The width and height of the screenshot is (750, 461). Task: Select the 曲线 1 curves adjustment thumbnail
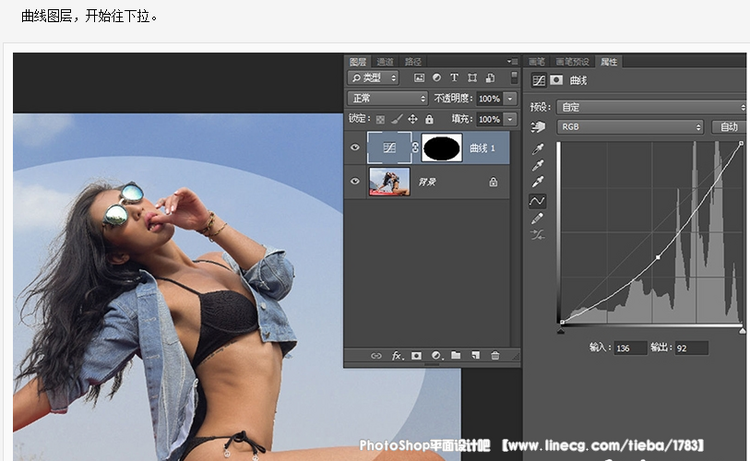[389, 147]
